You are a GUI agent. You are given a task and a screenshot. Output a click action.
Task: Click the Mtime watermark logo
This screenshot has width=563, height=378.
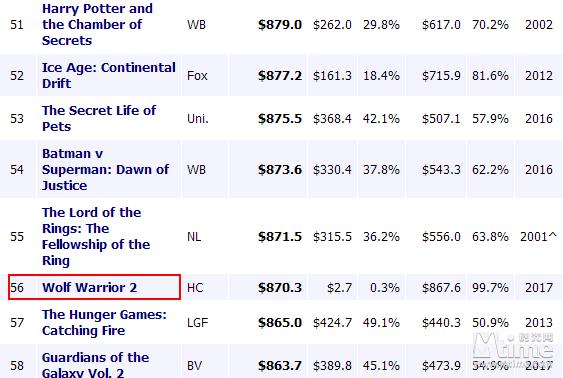(x=513, y=346)
